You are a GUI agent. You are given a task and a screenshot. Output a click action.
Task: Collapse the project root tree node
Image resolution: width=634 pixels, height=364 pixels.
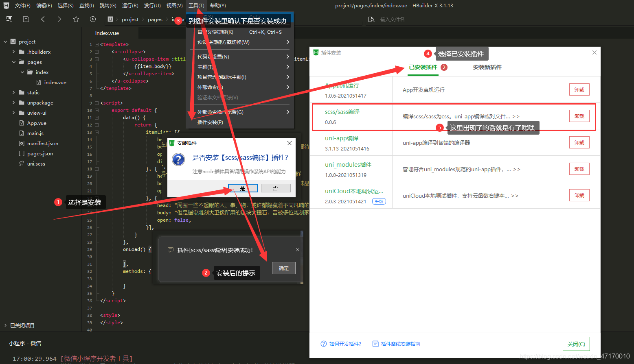pos(5,41)
